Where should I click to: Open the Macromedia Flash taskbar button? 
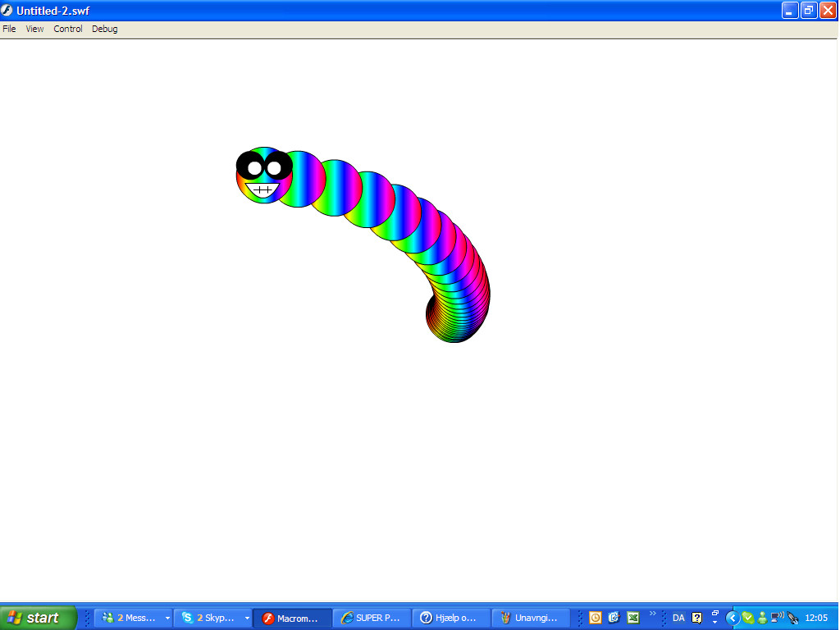[x=293, y=617]
